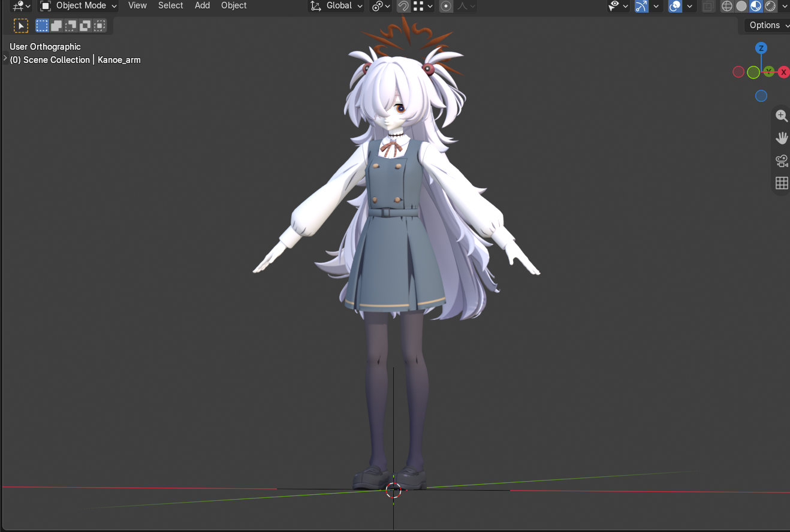Snap view to positive X axis gizmo
This screenshot has width=790, height=532.
(783, 72)
